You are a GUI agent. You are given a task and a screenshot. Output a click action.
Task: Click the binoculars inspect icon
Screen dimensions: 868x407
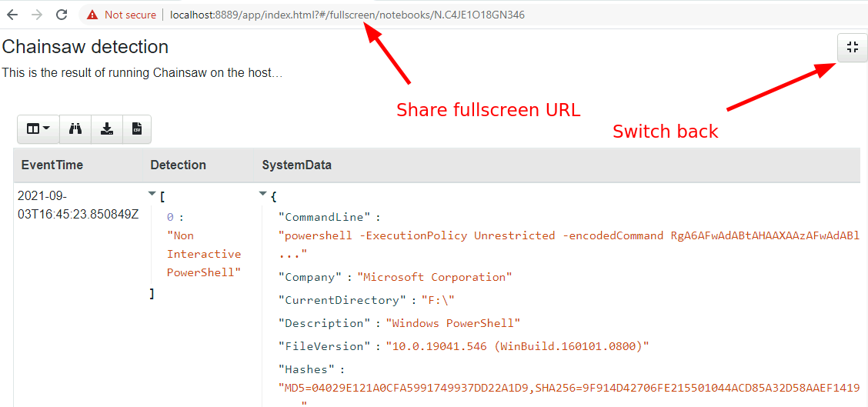coord(75,129)
